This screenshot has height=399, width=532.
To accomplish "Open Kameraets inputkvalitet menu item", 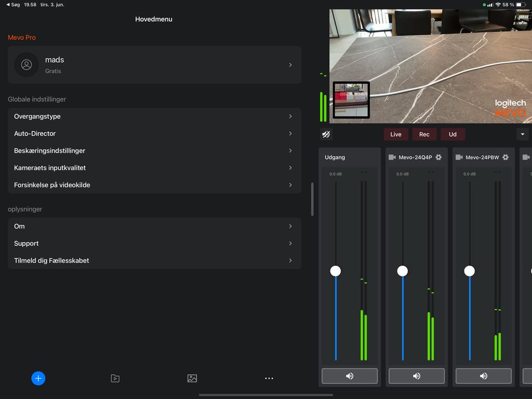I will pyautogui.click(x=154, y=168).
